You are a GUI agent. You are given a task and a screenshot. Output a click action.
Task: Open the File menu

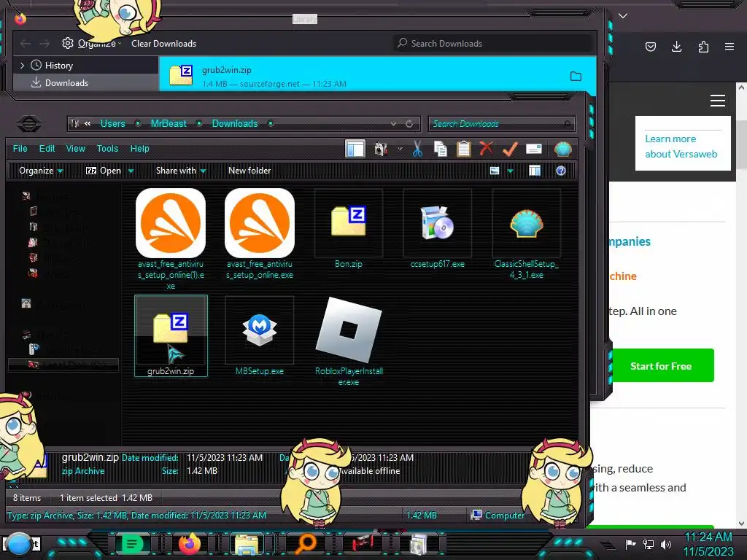[20, 149]
